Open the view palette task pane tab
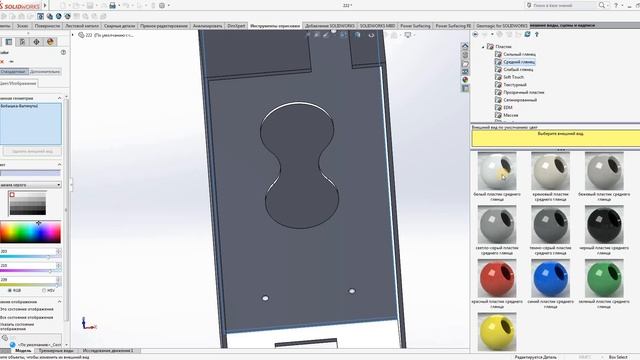Viewport: 640px width, 360px height. tap(465, 72)
